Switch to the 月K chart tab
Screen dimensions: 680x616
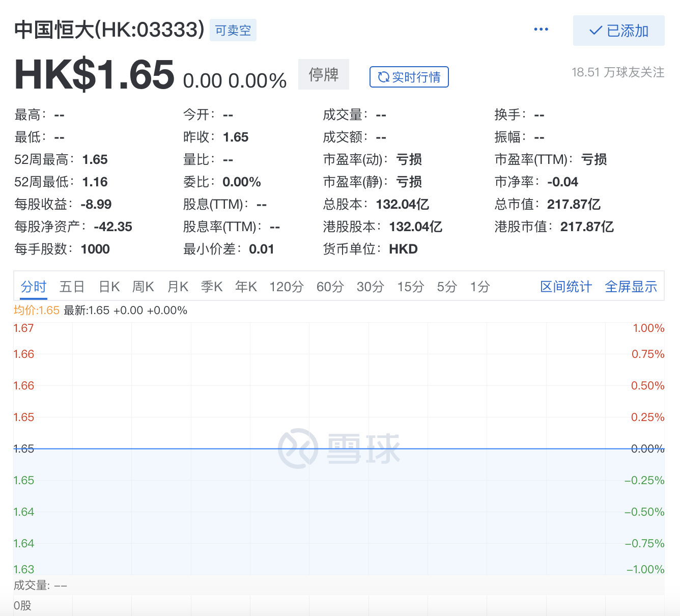click(x=178, y=287)
